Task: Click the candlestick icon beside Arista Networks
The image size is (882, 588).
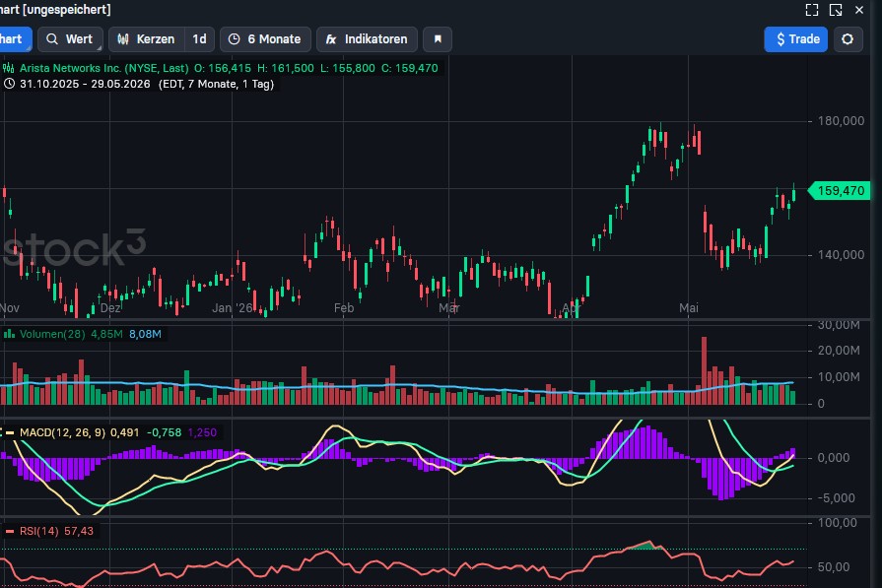Action: (x=9, y=68)
